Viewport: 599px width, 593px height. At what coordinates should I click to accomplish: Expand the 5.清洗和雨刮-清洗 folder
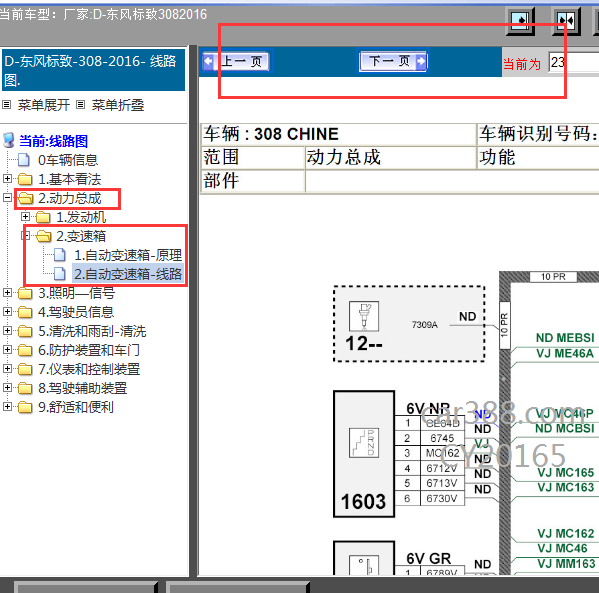(7, 331)
